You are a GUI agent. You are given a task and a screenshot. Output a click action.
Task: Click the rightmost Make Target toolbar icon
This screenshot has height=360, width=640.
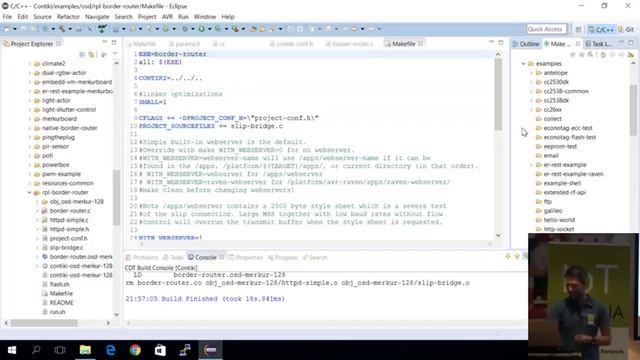click(631, 54)
